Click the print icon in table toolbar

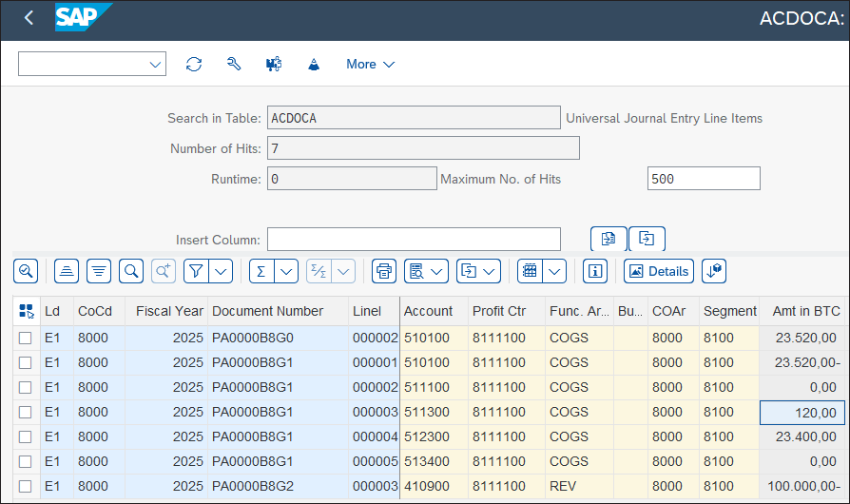tap(383, 271)
